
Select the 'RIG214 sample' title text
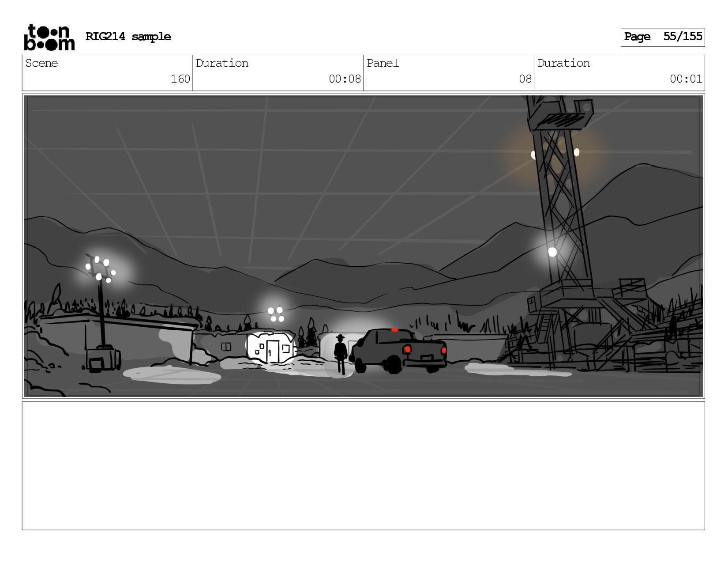pos(128,37)
